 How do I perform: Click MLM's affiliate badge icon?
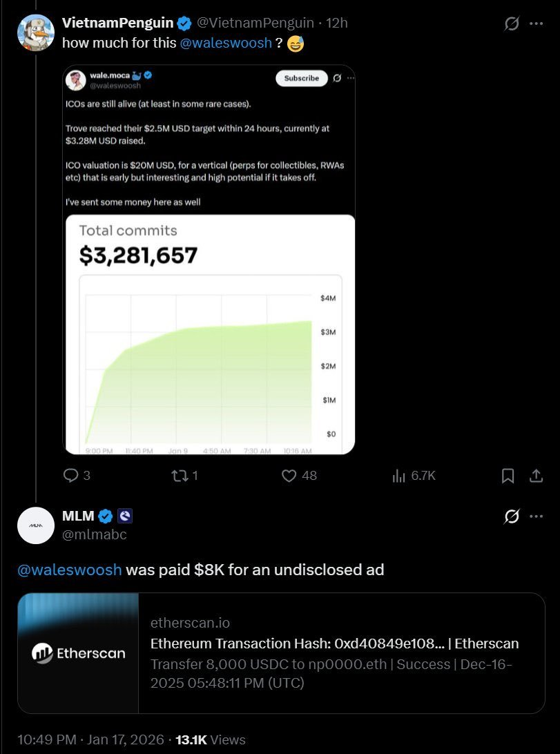click(x=125, y=516)
